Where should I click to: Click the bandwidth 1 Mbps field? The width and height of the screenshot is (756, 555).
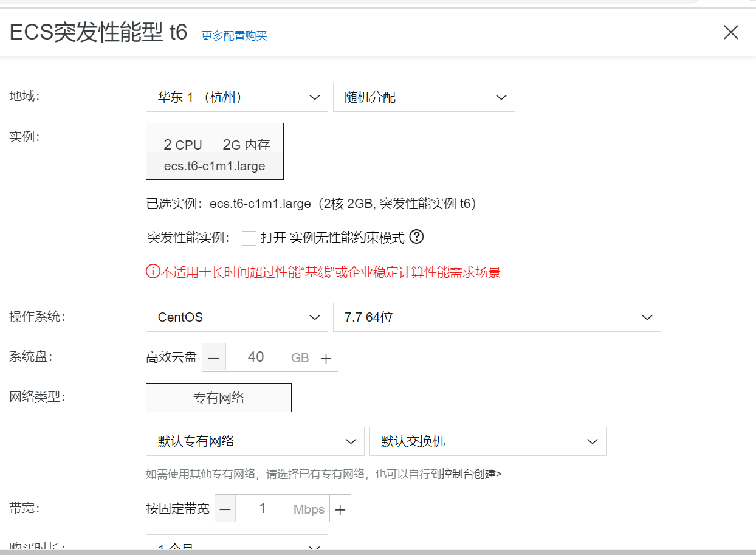click(283, 509)
